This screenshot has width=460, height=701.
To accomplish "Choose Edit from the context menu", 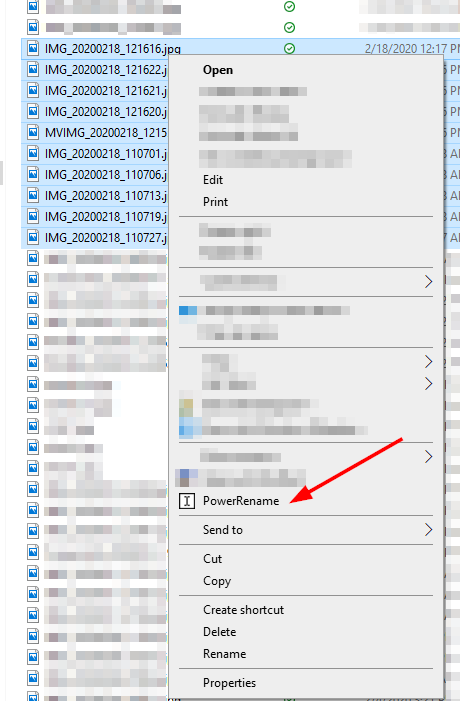I will click(213, 180).
